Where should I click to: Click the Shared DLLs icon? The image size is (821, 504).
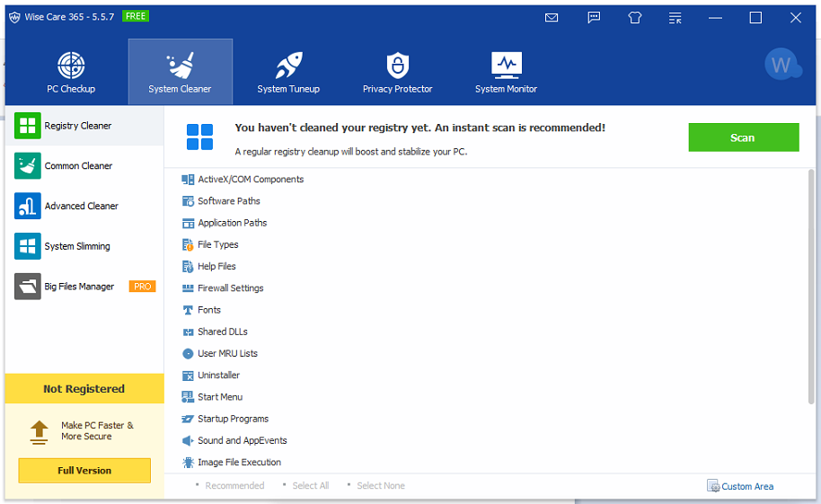point(188,332)
